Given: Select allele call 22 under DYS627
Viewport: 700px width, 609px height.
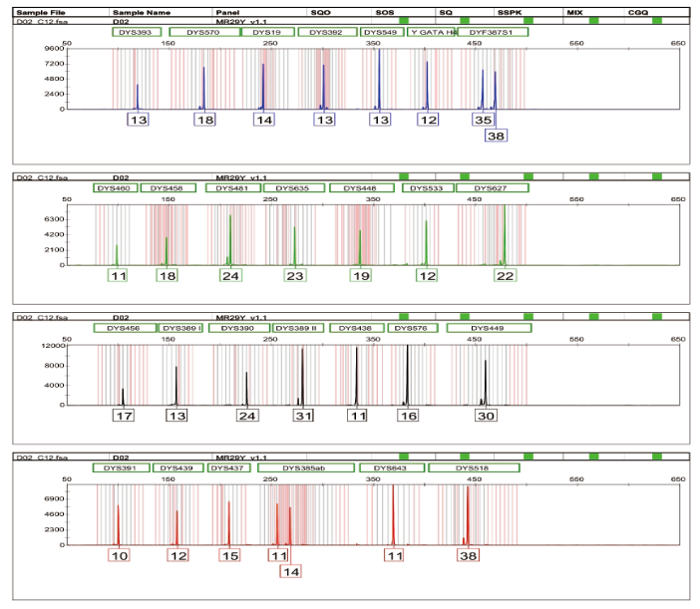Looking at the screenshot, I should [506, 275].
